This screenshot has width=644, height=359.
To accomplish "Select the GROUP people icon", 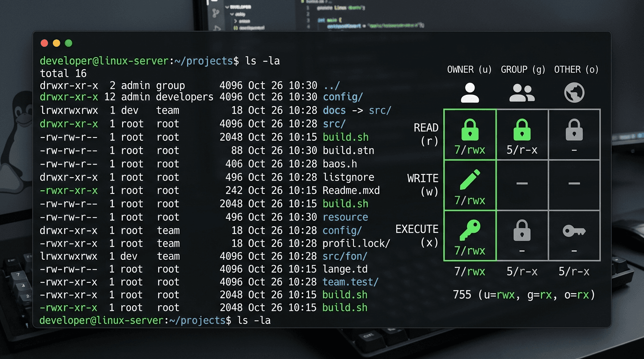I will coord(522,92).
